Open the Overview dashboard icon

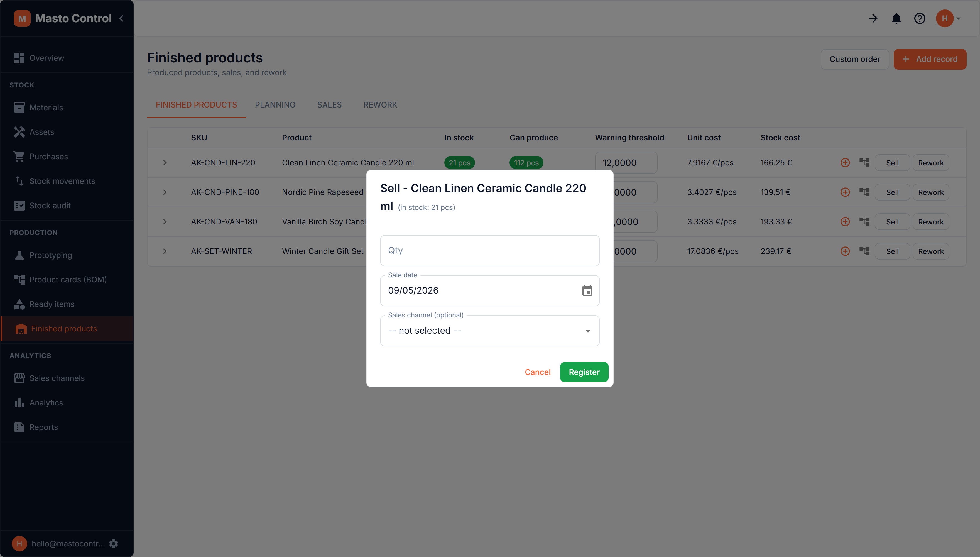point(19,58)
